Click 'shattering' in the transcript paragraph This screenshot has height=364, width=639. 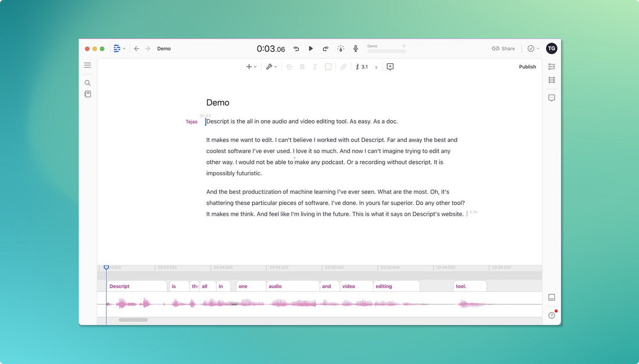[220, 203]
